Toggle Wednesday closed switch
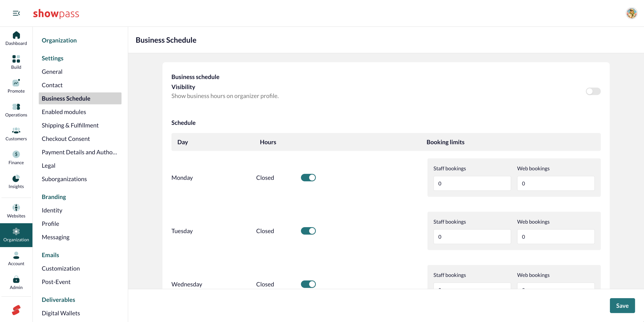 click(308, 284)
